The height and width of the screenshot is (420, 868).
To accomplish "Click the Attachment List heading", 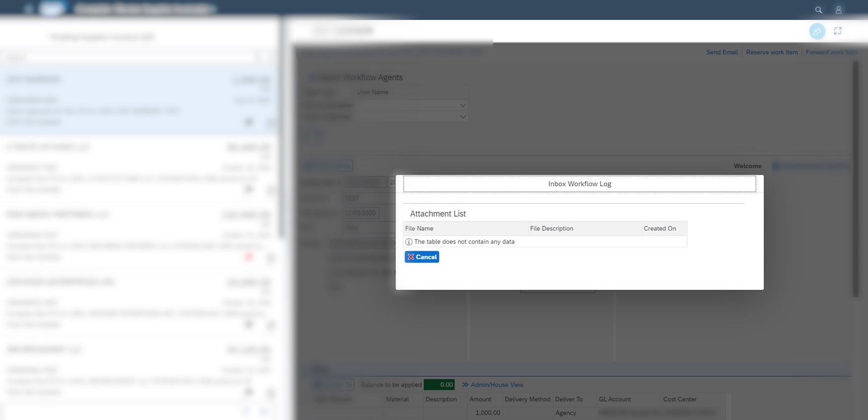I will (438, 213).
